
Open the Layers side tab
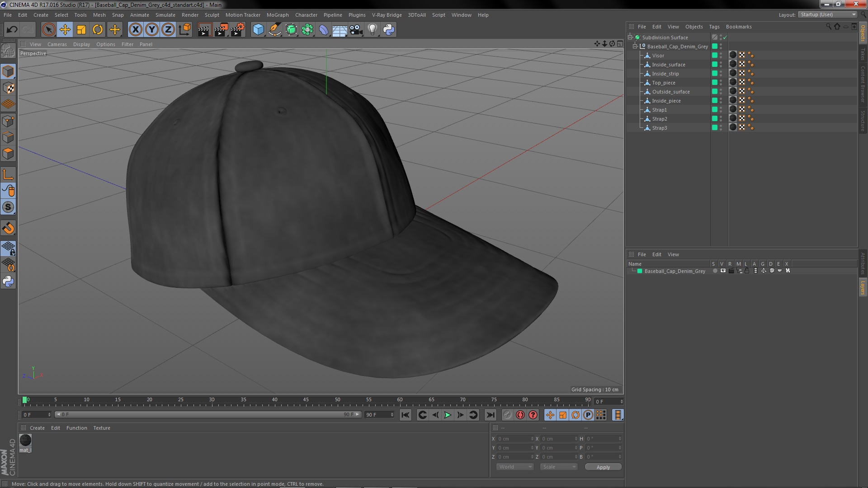coord(863,287)
